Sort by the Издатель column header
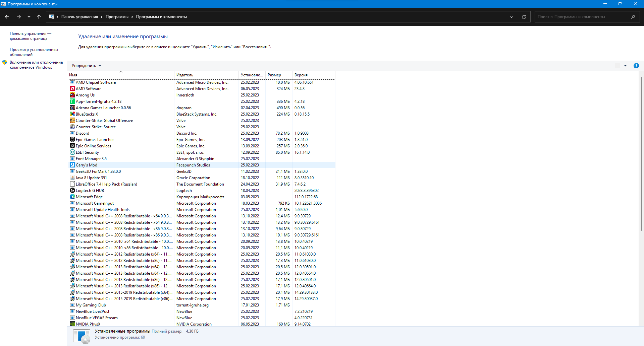 206,75
